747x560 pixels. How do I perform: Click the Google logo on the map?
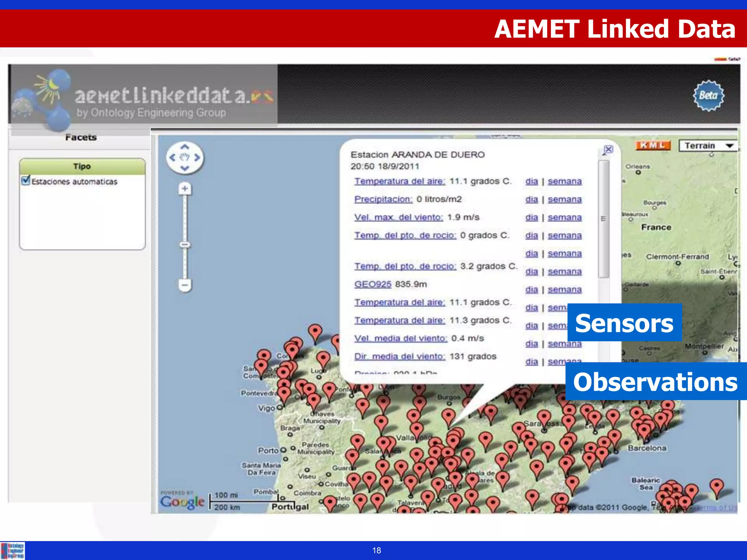(x=182, y=502)
